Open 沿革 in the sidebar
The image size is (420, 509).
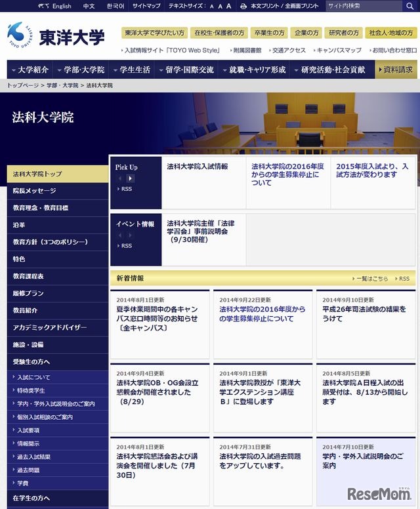click(x=58, y=225)
